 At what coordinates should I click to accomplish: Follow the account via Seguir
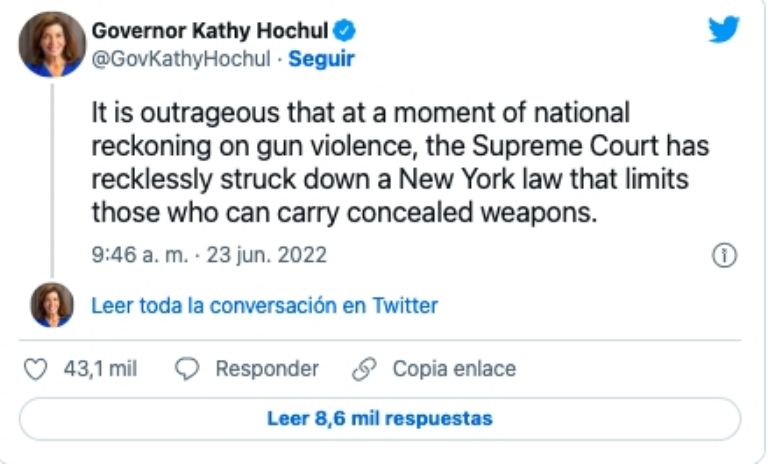(x=321, y=59)
